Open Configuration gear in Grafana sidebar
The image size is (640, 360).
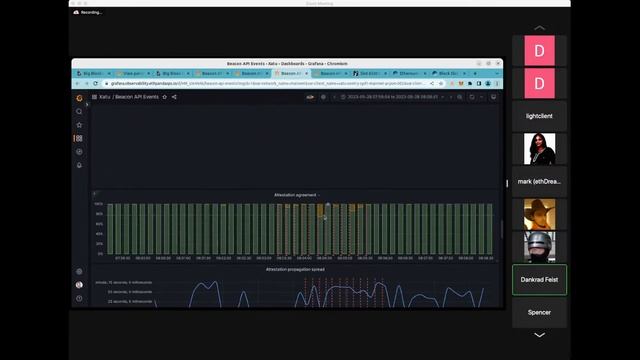79,271
